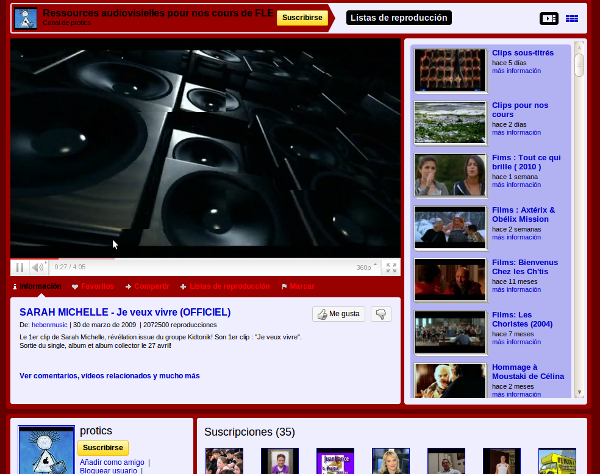600x474 pixels.
Task: Open the hebenmusic uploader link
Action: tap(49, 325)
